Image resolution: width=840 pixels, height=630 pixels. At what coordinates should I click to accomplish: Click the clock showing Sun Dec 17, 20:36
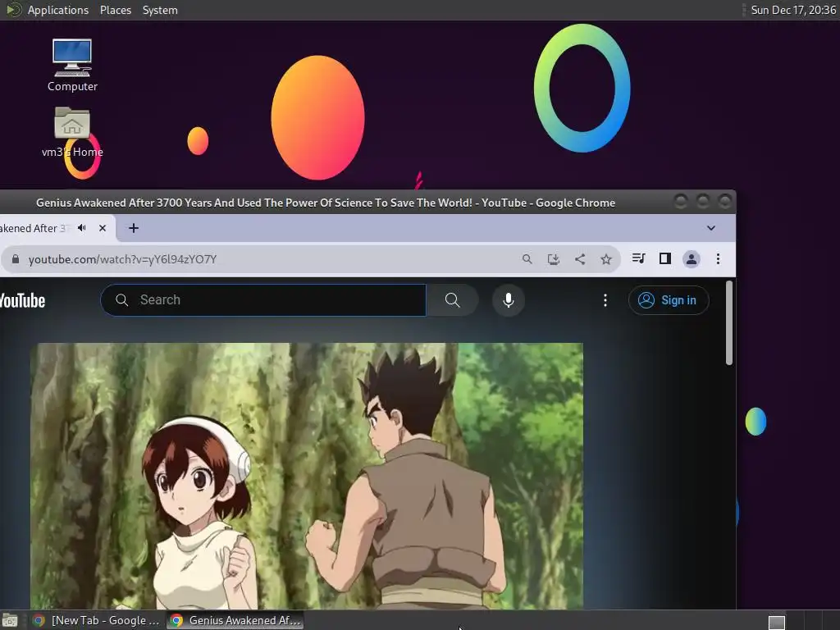click(x=793, y=10)
